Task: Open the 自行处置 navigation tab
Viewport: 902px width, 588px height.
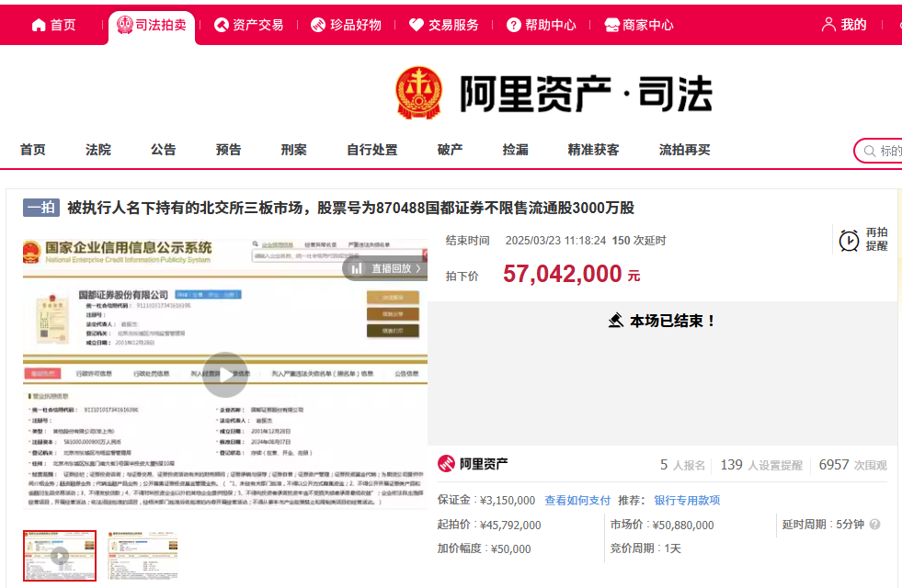Action: 372,150
